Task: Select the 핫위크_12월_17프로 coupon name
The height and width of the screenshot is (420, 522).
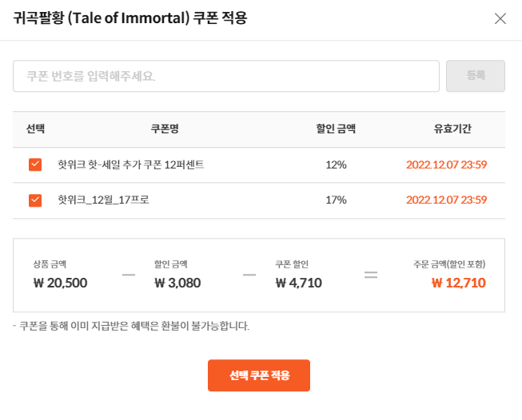Action: (104, 200)
